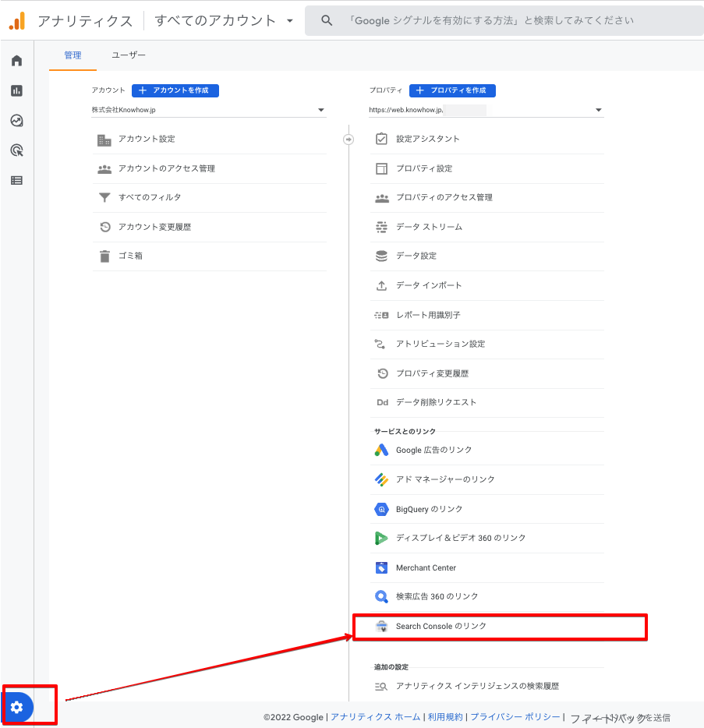
Task: Open プロパティ設定
Action: pos(487,168)
